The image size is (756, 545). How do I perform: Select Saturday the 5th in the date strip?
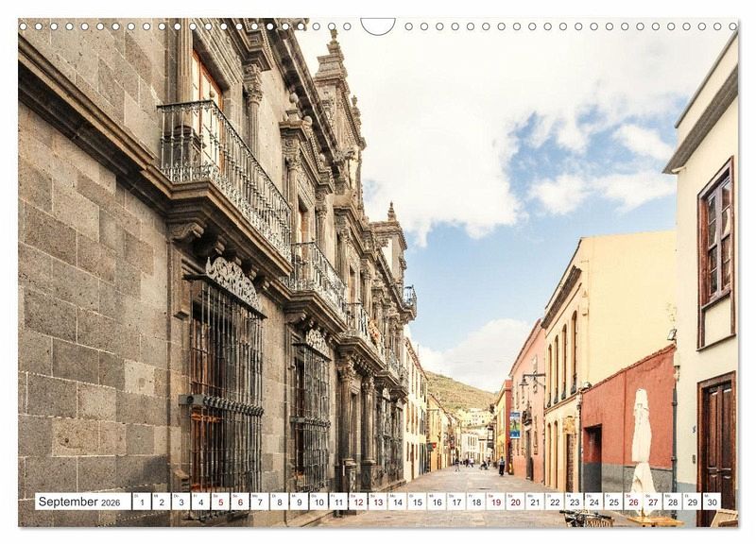(219, 502)
